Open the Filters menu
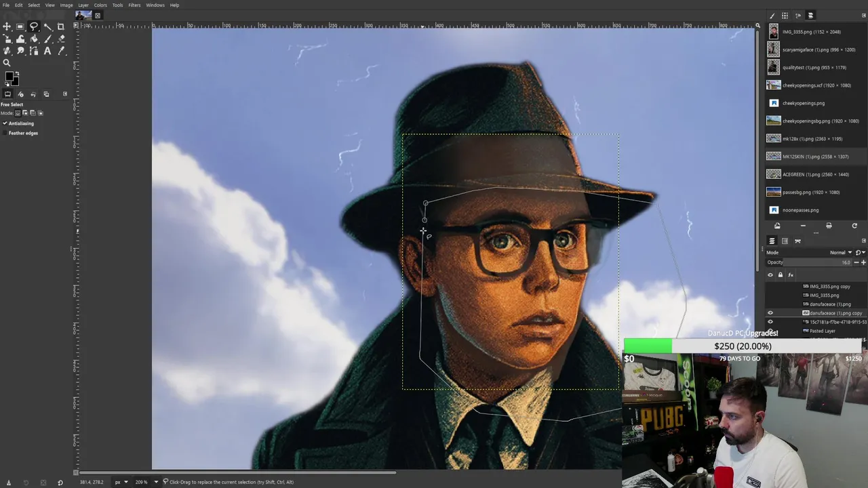The image size is (868, 488). point(134,5)
